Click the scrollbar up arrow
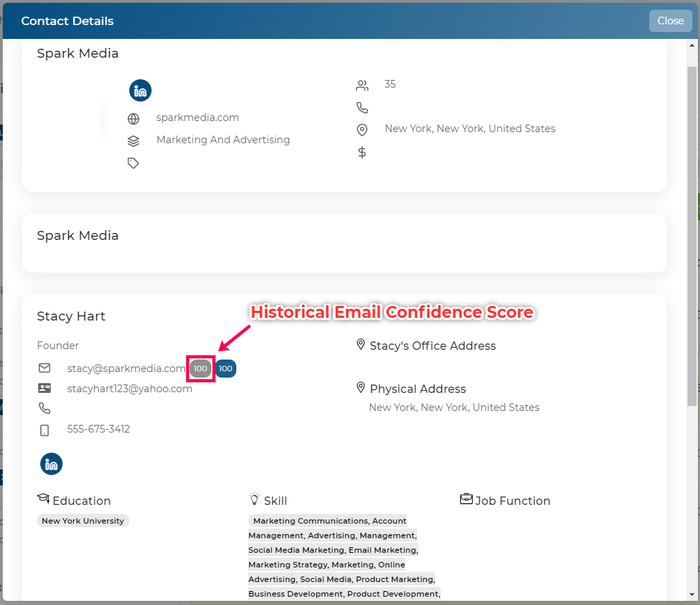This screenshot has height=605, width=700. 692,45
